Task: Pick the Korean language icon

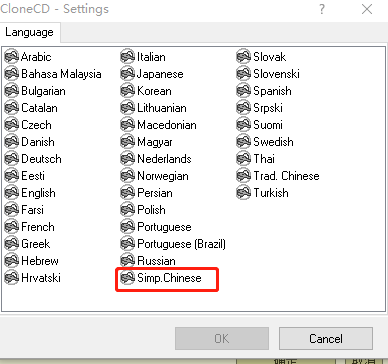Action: [127, 91]
